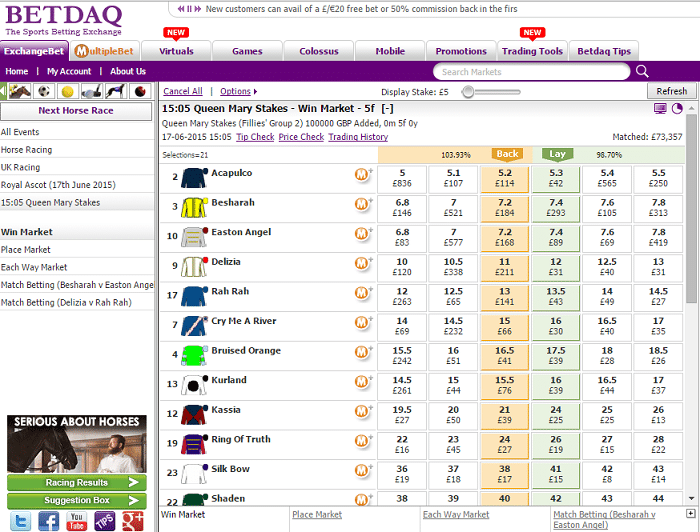The height and width of the screenshot is (532, 700).
Task: Open the Trading Tools tab
Action: (x=532, y=51)
